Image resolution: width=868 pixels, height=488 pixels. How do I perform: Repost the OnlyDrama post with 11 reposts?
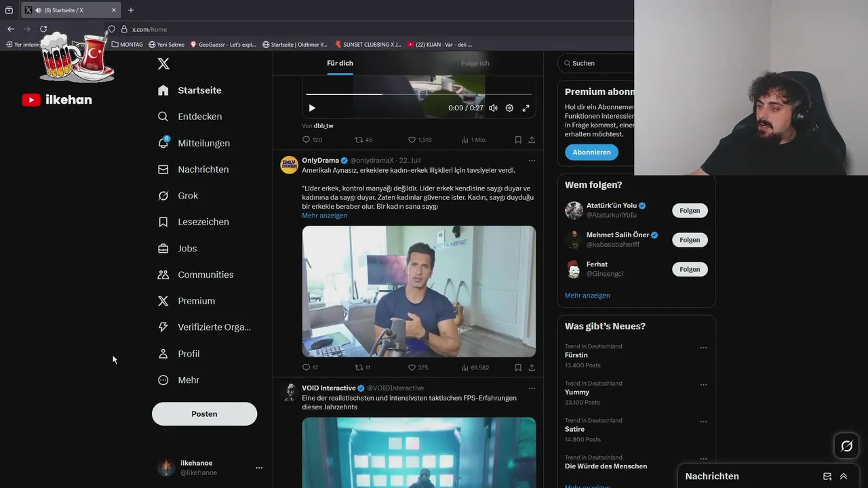[359, 367]
